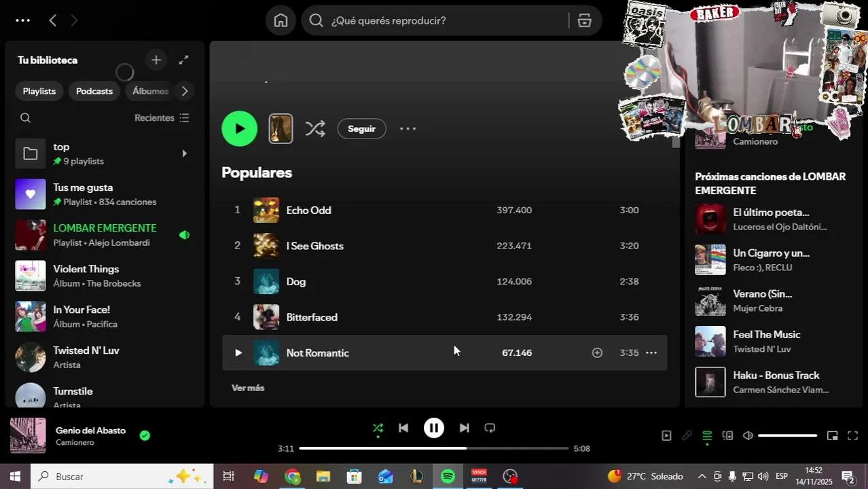This screenshot has width=868, height=489.
Task: Open the Browse icon in search bar
Action: [x=585, y=20]
